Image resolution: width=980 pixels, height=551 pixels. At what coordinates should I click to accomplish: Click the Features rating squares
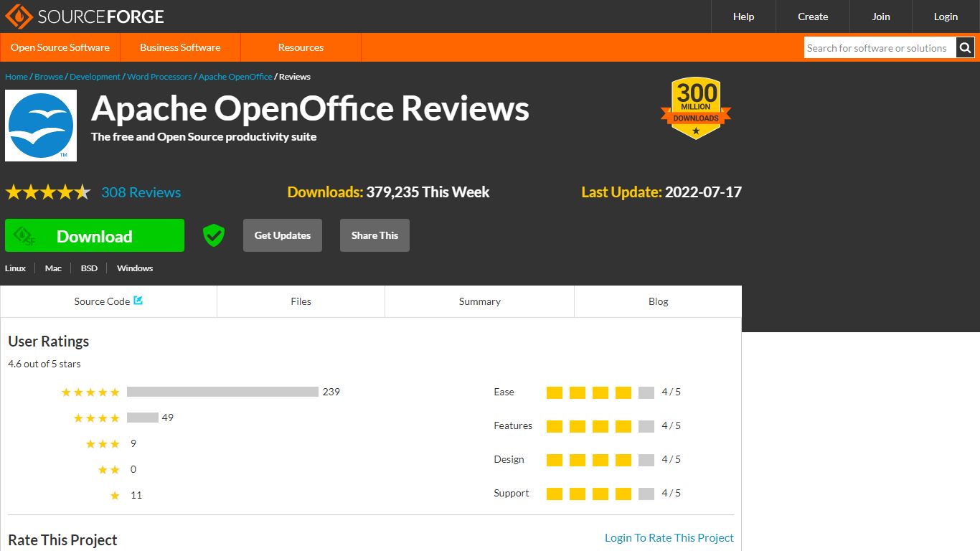pyautogui.click(x=600, y=426)
